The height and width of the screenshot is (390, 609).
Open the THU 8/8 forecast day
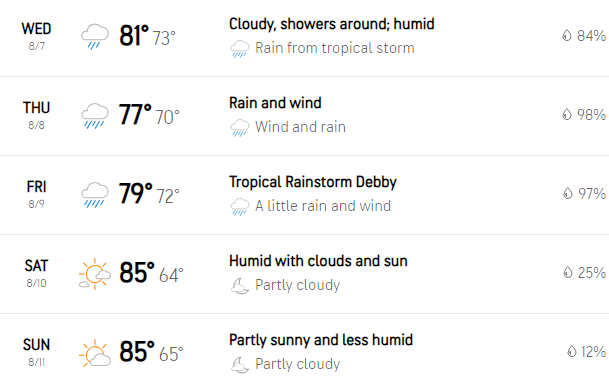click(37, 115)
